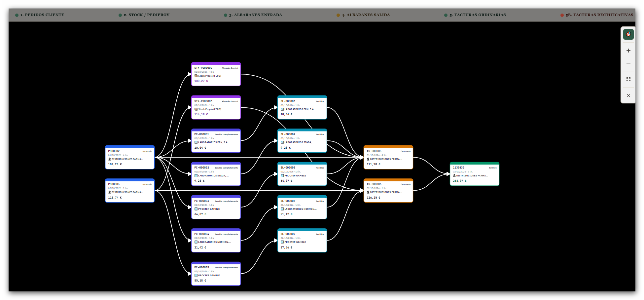Image resolution: width=644 pixels, height=300 pixels.
Task: Select the 1. PEDIDOS CLIENTE legend item
Action: (x=40, y=15)
